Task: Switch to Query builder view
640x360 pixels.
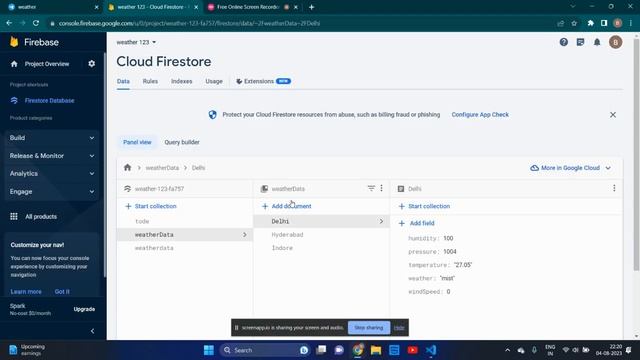Action: pyautogui.click(x=182, y=142)
